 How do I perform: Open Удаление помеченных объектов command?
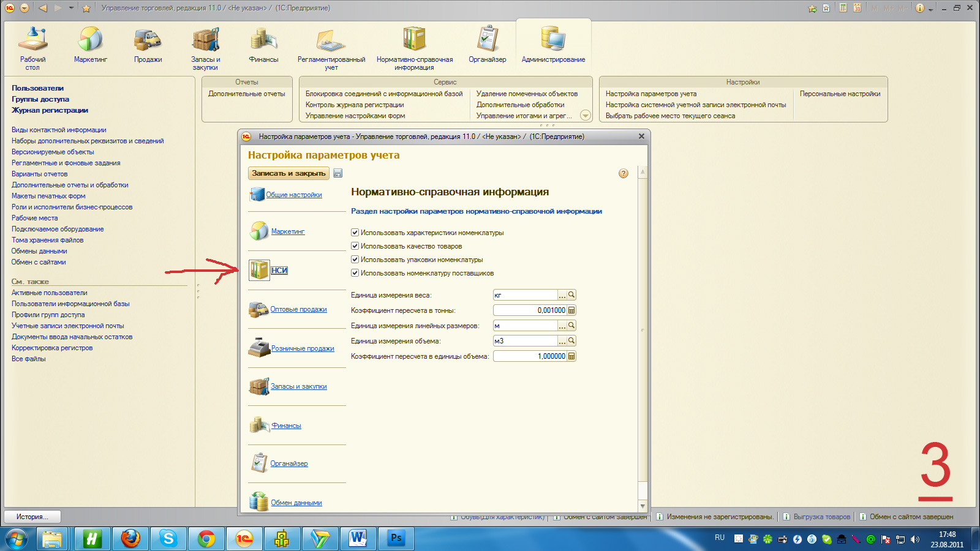click(527, 94)
